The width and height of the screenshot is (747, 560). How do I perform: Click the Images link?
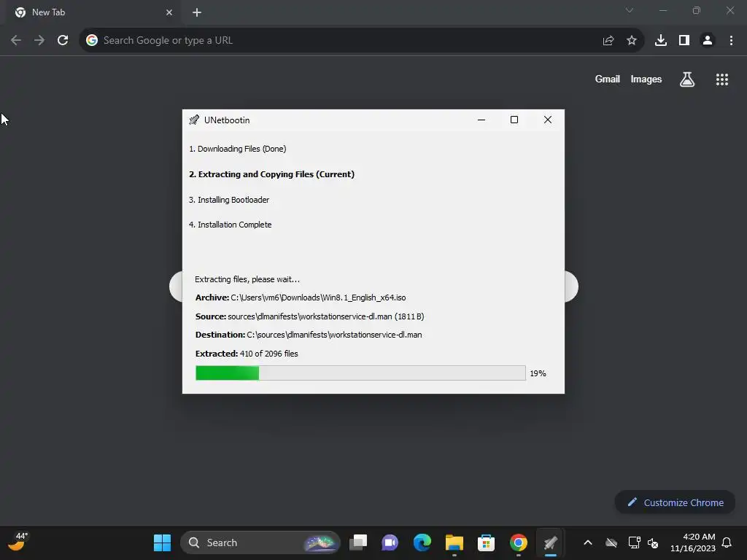(x=646, y=79)
